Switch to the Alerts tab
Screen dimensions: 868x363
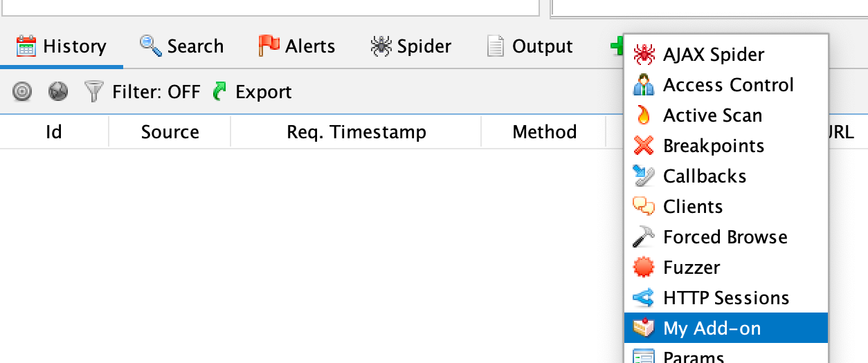point(296,47)
